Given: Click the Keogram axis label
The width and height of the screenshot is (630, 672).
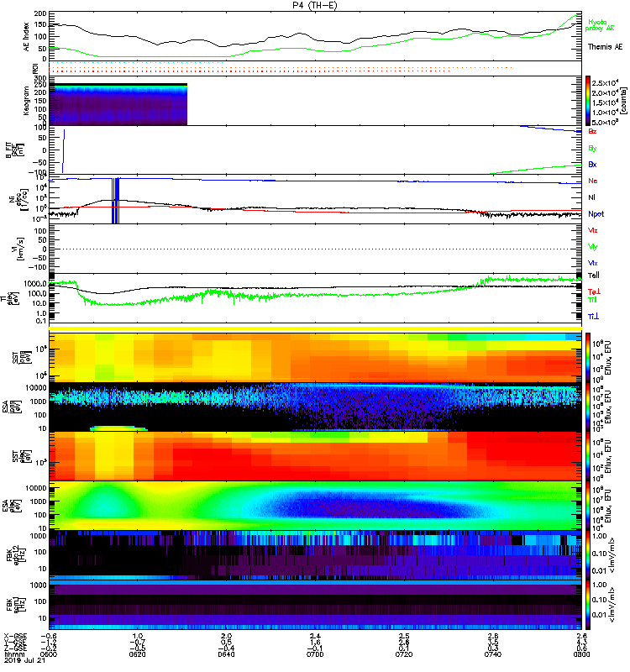Looking at the screenshot, I should 26,100.
